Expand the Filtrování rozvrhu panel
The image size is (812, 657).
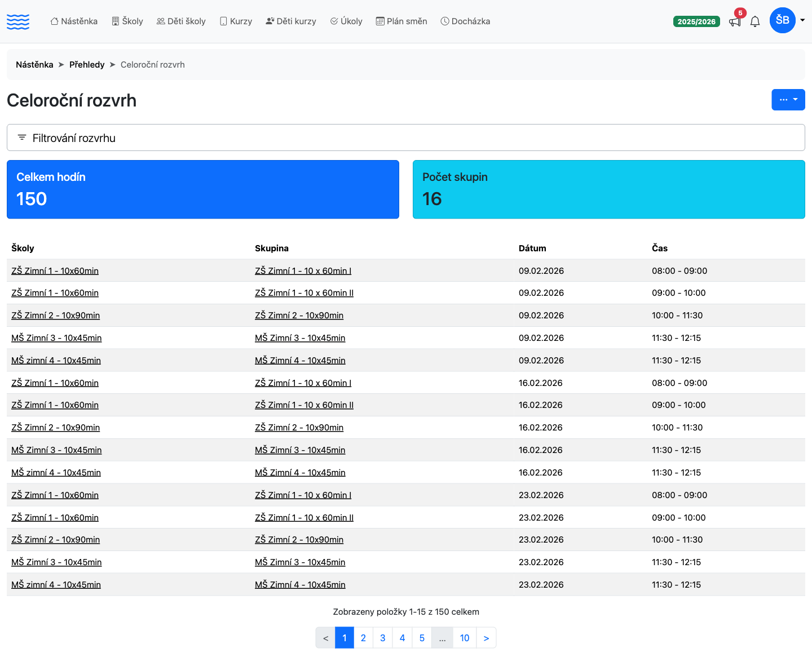[406, 137]
